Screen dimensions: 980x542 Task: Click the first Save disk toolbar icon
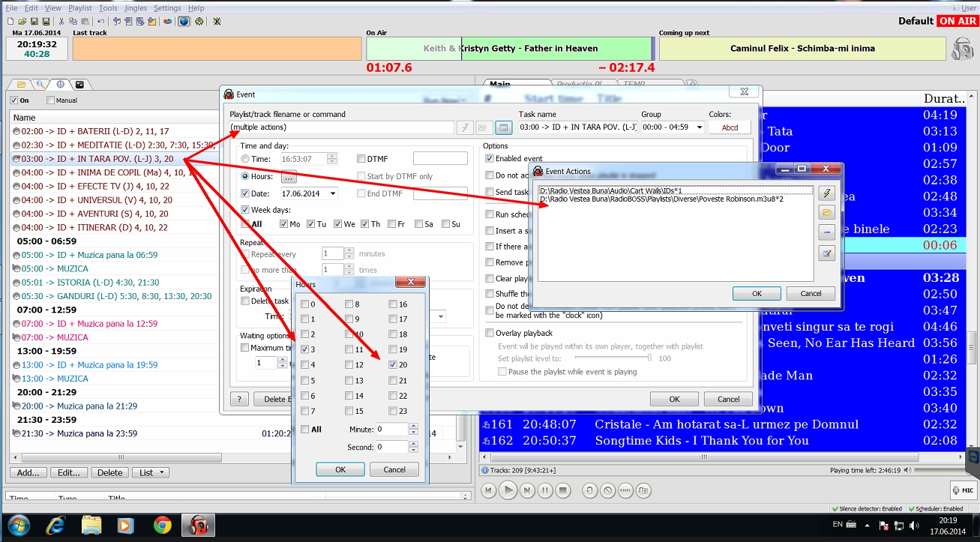coord(34,21)
